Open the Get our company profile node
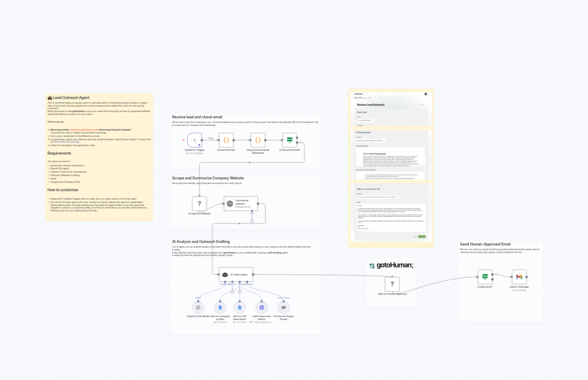Screen dimensions: 588x380 click(220, 307)
